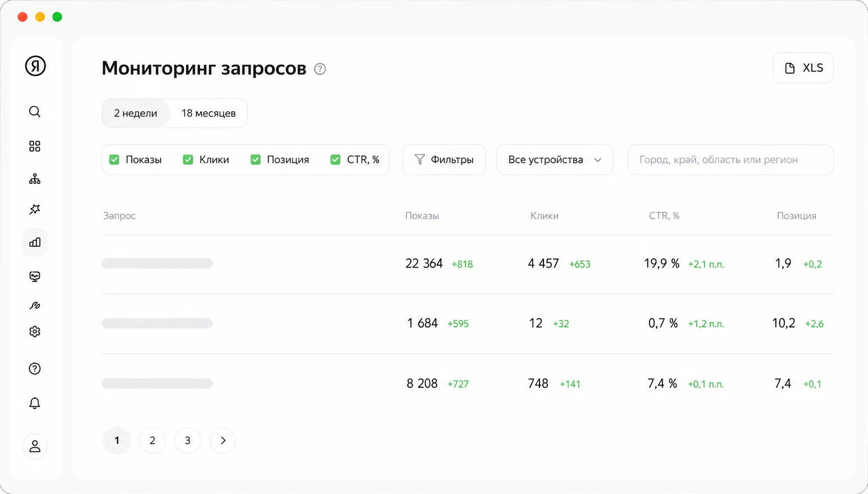Click the 0,7 % CTR value
The image size is (868, 494).
click(663, 323)
